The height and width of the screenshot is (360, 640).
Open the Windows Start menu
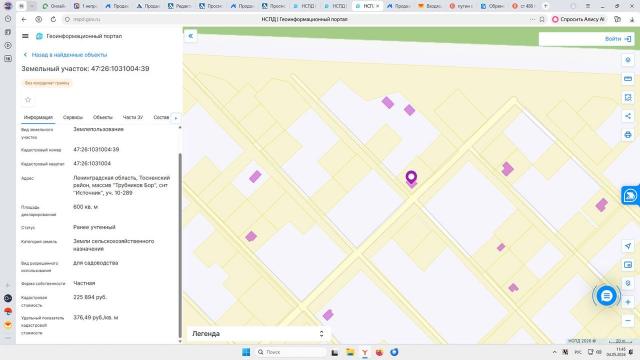click(x=246, y=352)
